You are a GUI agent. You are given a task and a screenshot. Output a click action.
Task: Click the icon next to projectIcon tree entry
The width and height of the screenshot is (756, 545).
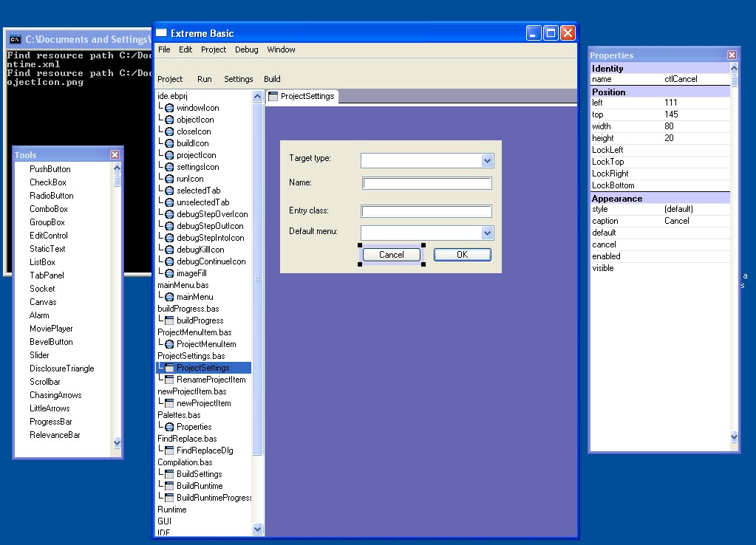tap(169, 155)
